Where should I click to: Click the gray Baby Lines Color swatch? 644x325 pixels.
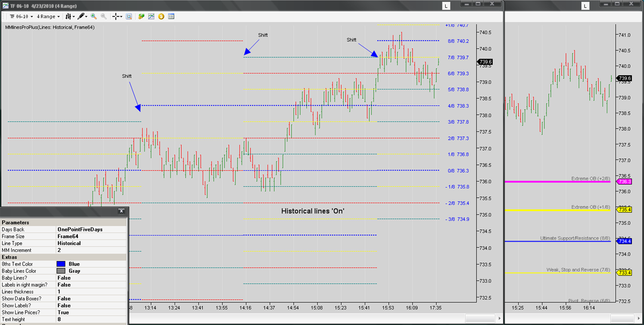[61, 271]
